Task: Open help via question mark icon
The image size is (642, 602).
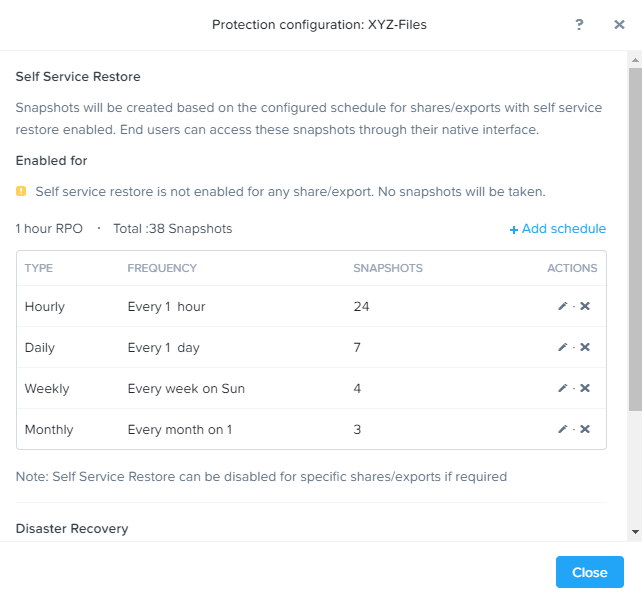Action: [579, 25]
